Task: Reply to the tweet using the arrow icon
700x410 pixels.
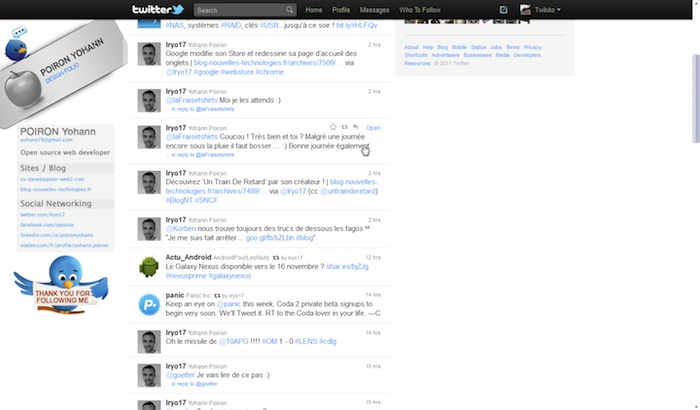Action: [356, 128]
